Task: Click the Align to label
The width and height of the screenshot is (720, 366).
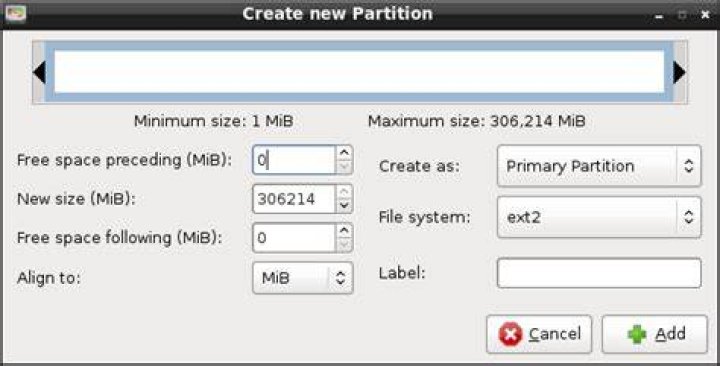Action: tap(49, 278)
